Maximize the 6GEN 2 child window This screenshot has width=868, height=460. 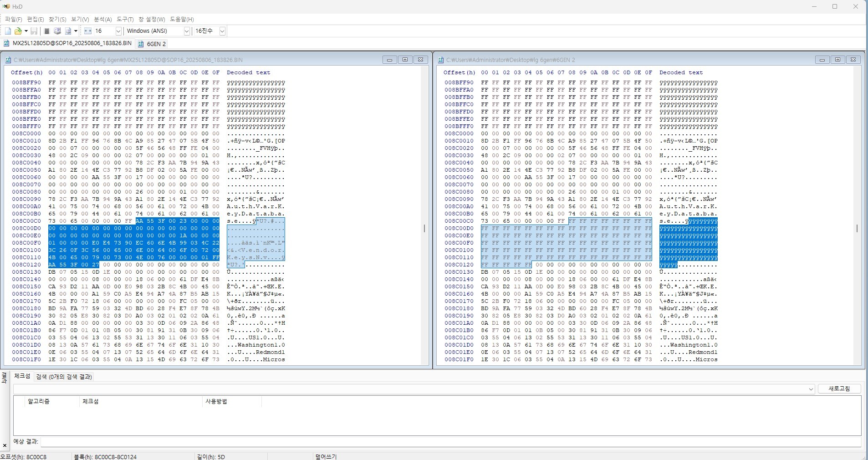(x=837, y=60)
